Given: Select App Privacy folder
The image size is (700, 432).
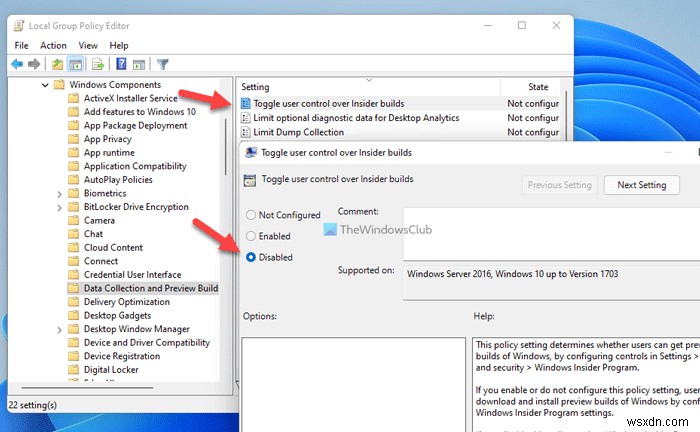Looking at the screenshot, I should point(108,139).
